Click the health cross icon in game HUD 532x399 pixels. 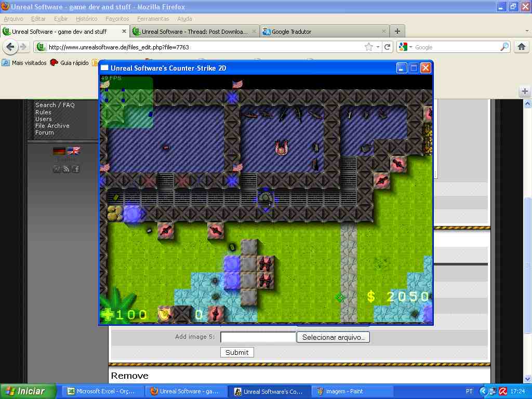tap(108, 314)
